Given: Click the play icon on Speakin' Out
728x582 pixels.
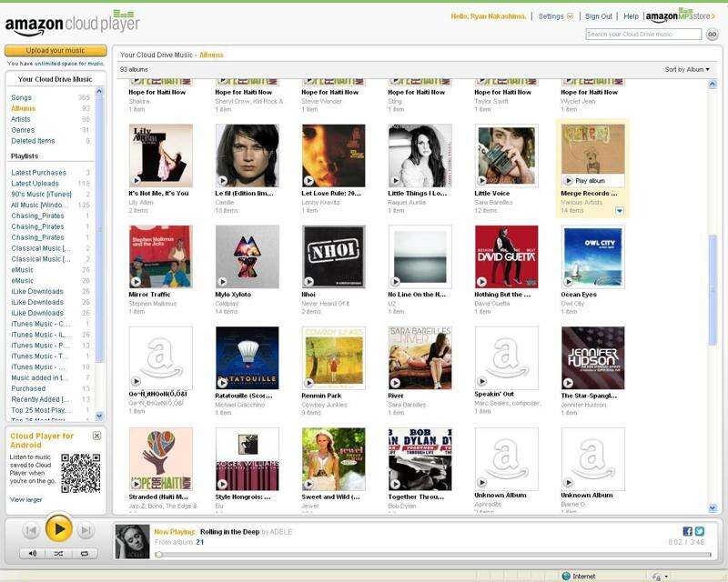Looking at the screenshot, I should (481, 382).
